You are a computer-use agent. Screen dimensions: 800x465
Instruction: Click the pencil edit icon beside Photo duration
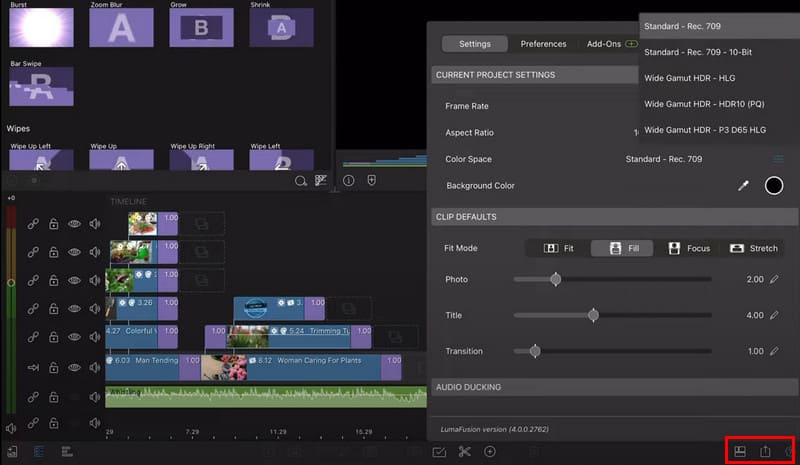773,279
